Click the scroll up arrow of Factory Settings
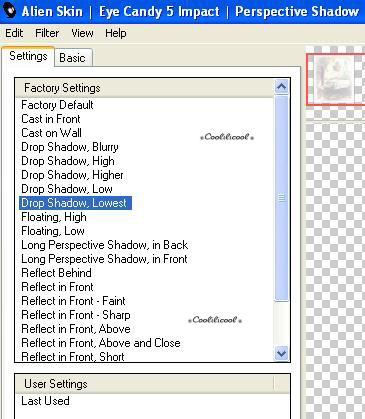The image size is (365, 419). pyautogui.click(x=281, y=87)
